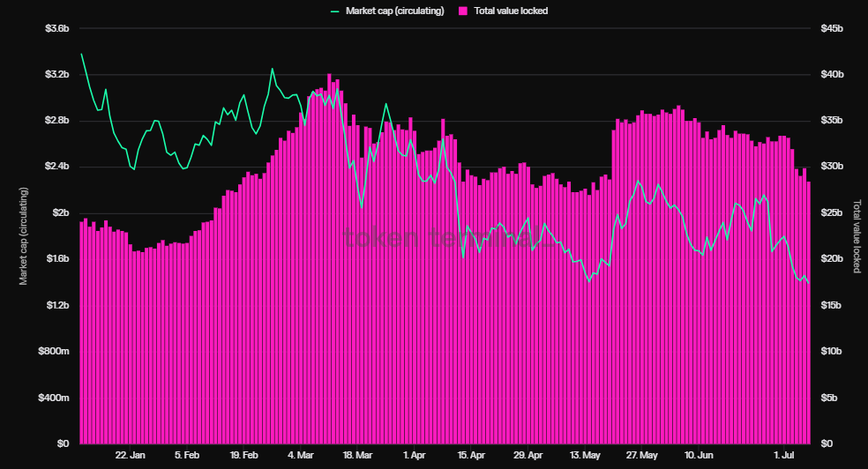This screenshot has height=469, width=868.
Task: Click the $1.2b left axis label
Action: point(57,305)
